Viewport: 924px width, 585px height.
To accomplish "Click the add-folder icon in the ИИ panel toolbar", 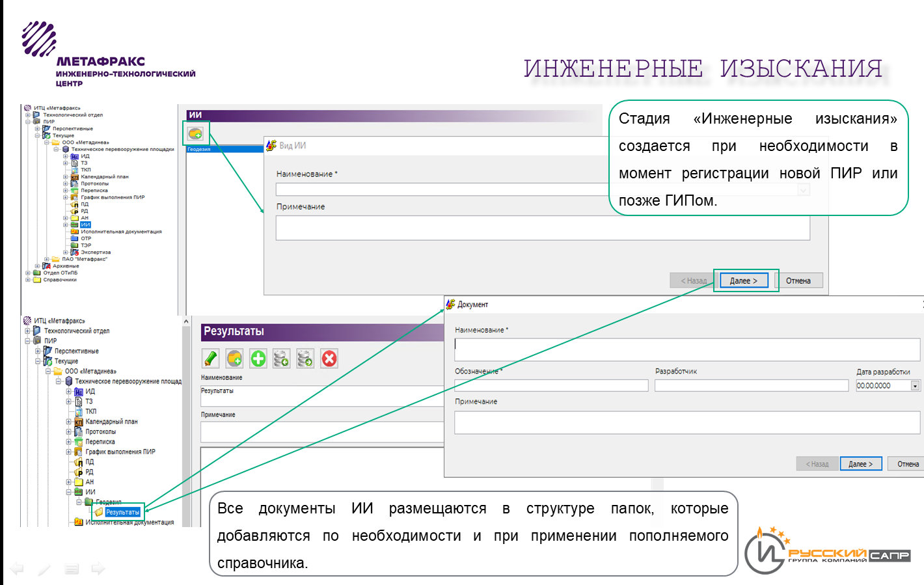I will 195,133.
